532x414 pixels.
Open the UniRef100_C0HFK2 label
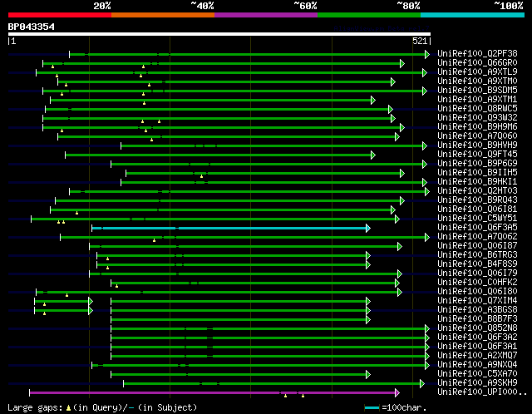[x=477, y=283]
